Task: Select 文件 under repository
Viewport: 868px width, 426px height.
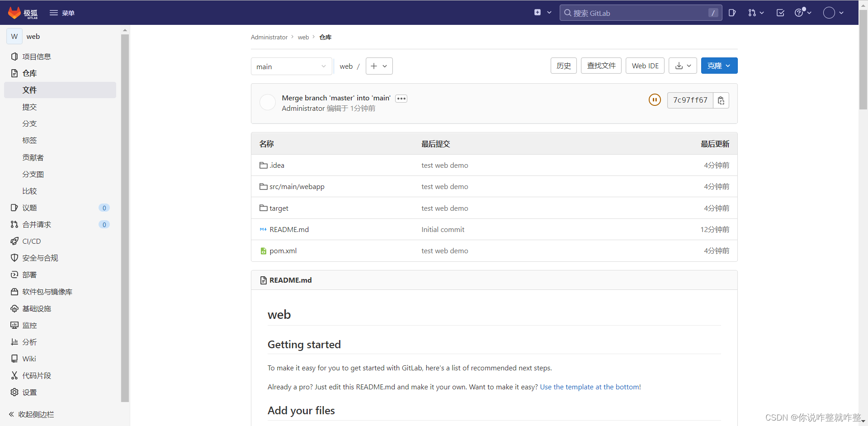Action: tap(60, 90)
